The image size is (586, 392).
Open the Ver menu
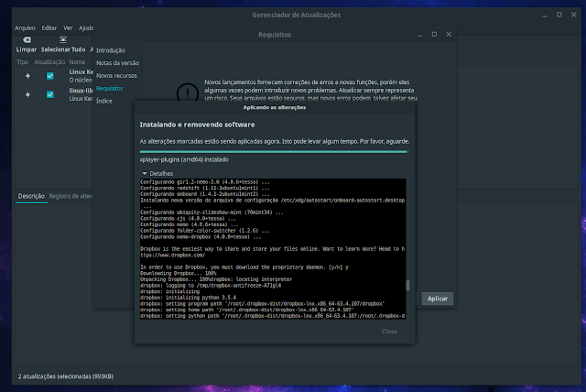tap(68, 28)
